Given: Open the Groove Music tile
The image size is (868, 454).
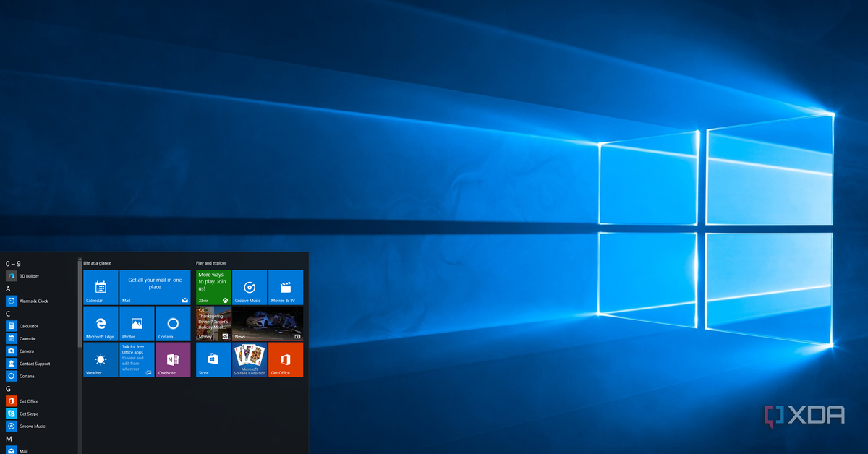Looking at the screenshot, I should (x=250, y=287).
